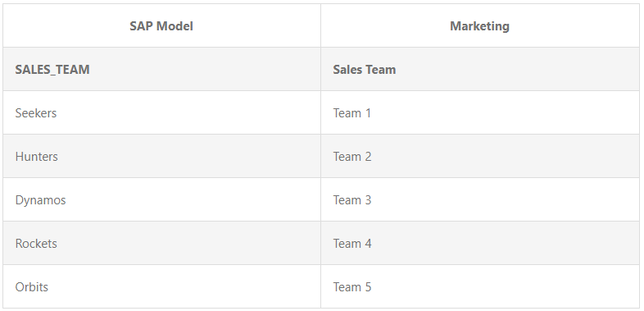Select the Rockets cell

point(161,243)
